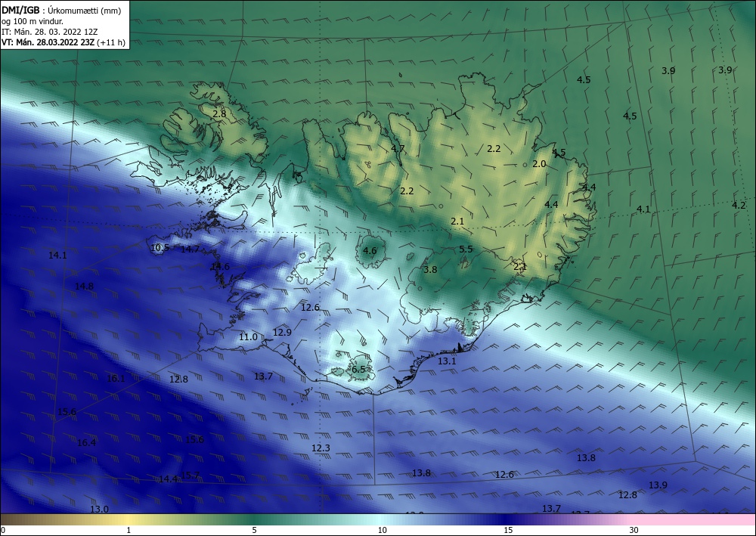Click the 13.9 value in the southeast ocean
This screenshot has width=756, height=536.
click(x=658, y=485)
